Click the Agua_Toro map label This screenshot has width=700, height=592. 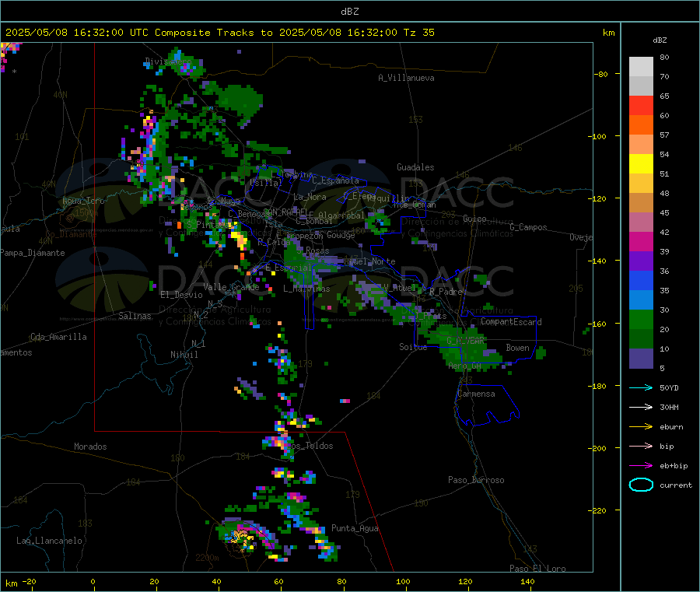(83, 201)
